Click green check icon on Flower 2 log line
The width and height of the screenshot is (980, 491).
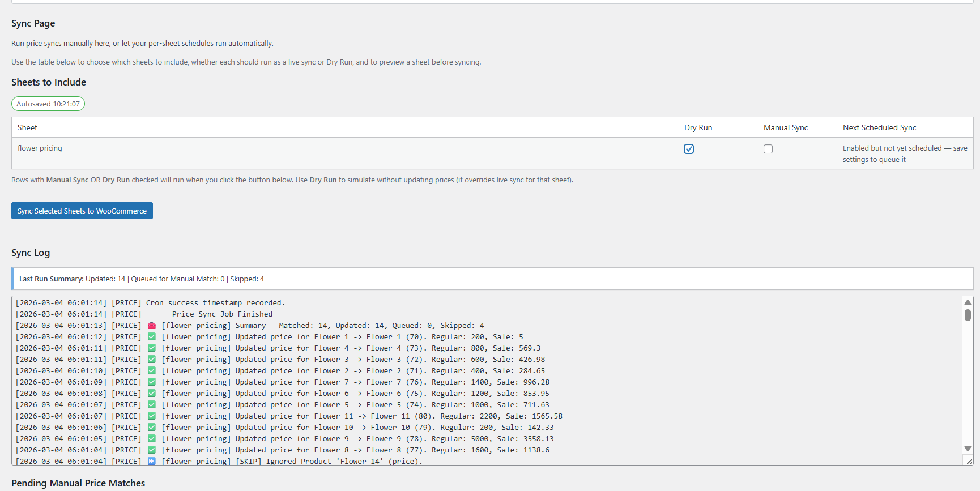(x=152, y=370)
